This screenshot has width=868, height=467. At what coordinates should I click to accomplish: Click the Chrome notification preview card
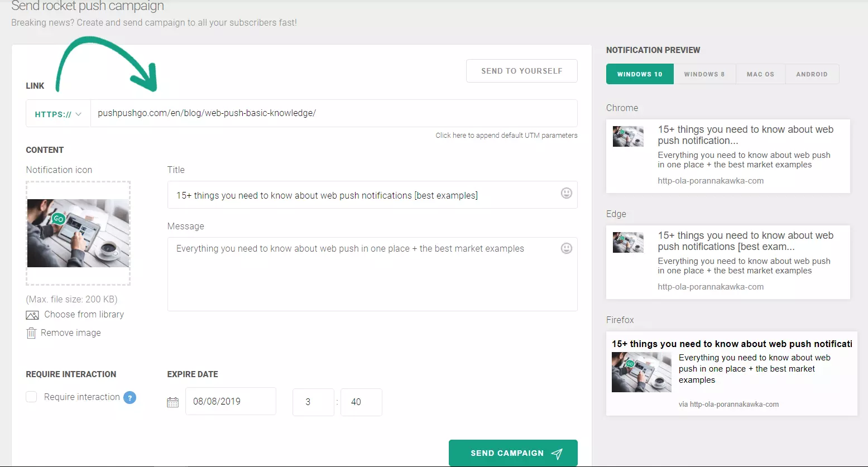point(728,156)
